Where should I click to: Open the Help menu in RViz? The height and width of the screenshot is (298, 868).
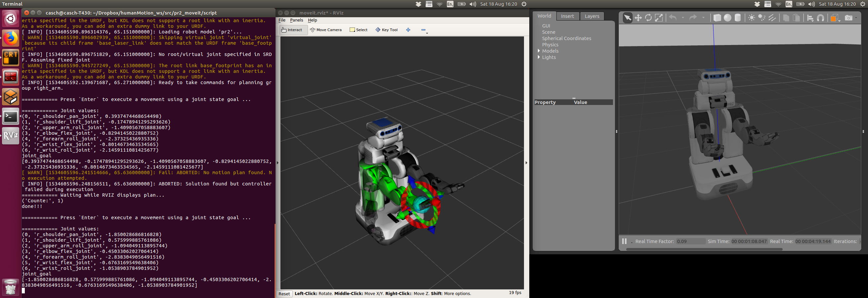click(312, 20)
